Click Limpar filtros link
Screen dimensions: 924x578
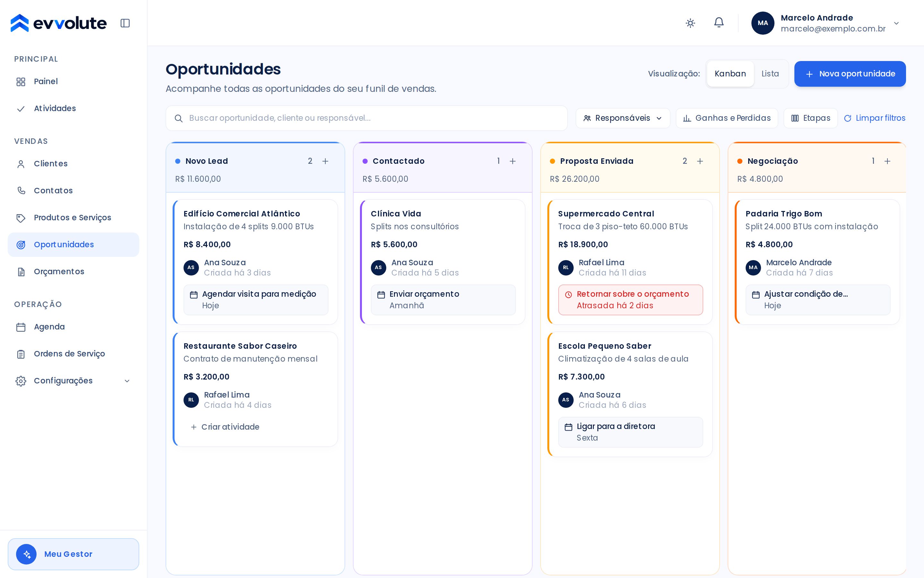click(874, 118)
